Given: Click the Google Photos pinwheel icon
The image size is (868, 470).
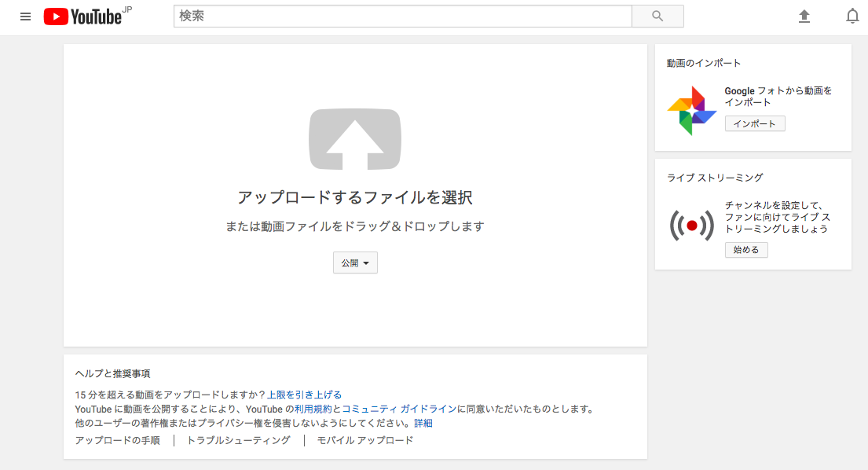Looking at the screenshot, I should click(691, 110).
